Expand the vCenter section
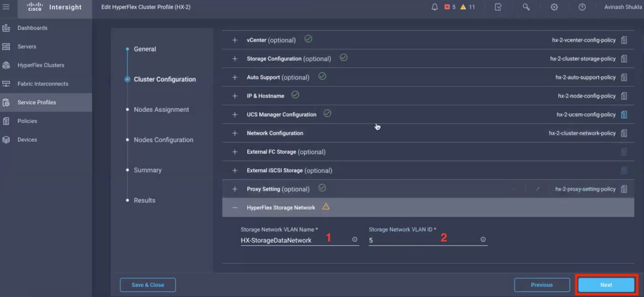Screen dimensions: 644x297 pos(235,40)
